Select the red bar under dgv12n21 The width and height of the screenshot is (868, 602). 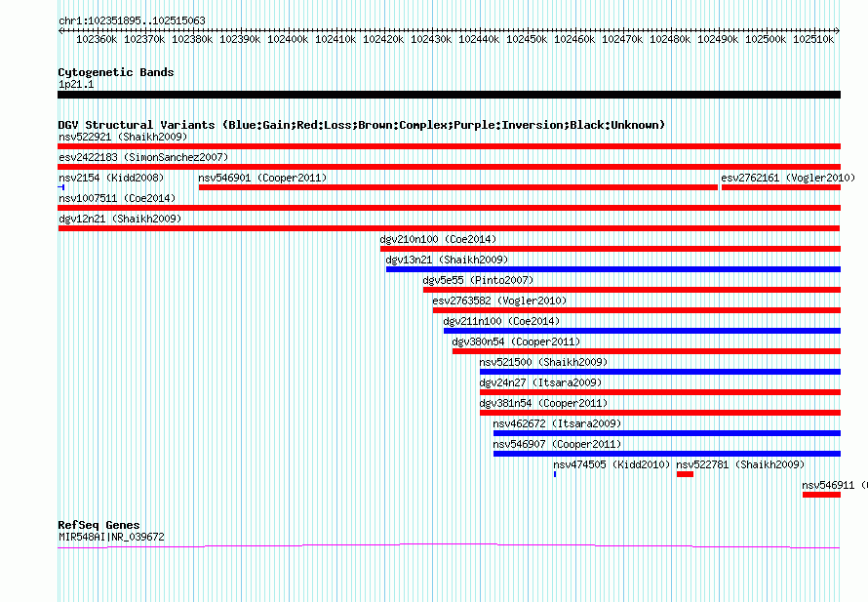[449, 228]
